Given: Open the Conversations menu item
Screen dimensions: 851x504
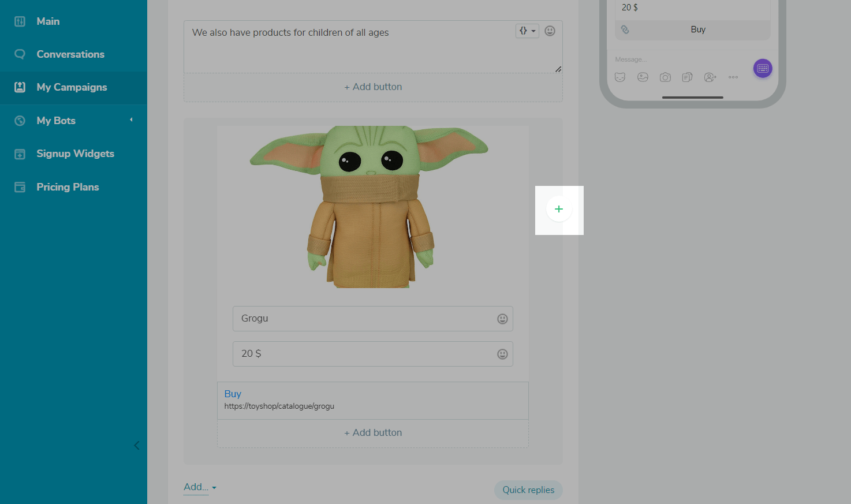Looking at the screenshot, I should click(x=70, y=54).
